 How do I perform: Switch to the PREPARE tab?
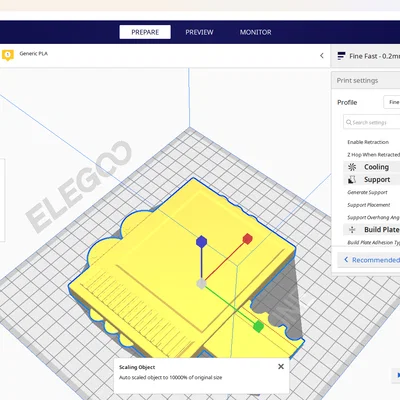145,32
